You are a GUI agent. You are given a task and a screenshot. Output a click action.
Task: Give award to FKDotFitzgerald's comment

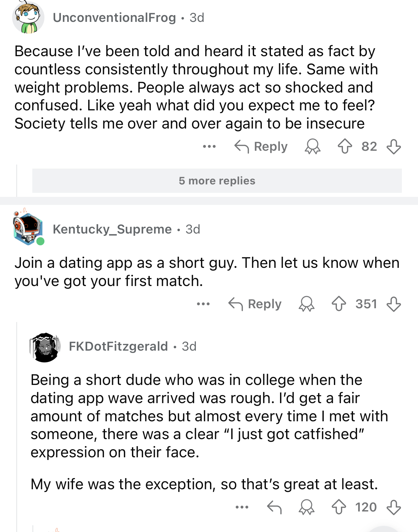point(306,507)
